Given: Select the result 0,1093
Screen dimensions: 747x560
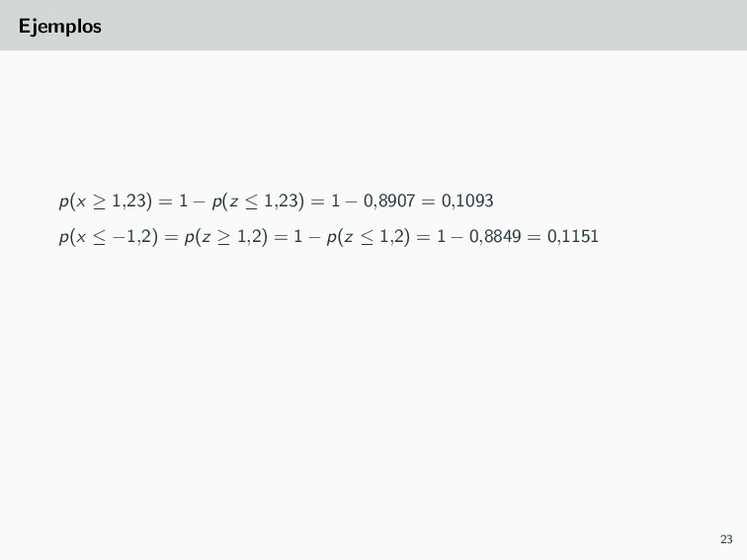Looking at the screenshot, I should (x=467, y=200).
